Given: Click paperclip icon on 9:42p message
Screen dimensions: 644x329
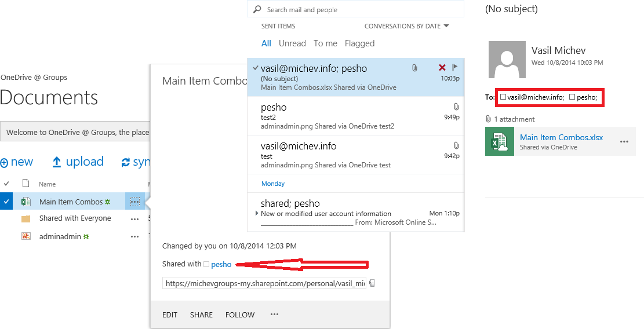Looking at the screenshot, I should (456, 145).
